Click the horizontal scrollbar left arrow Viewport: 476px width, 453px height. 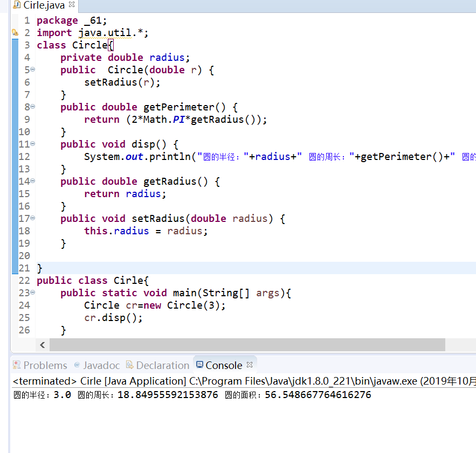pos(43,345)
